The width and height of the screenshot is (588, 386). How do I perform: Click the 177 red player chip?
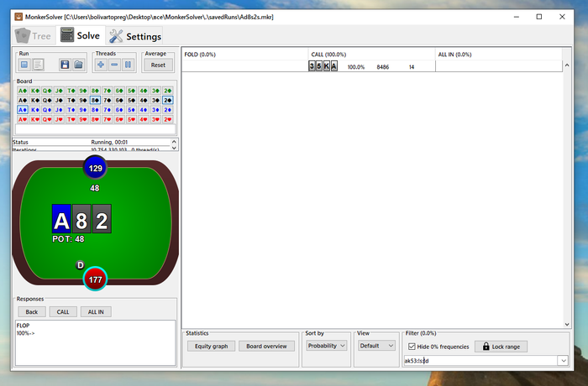point(95,279)
